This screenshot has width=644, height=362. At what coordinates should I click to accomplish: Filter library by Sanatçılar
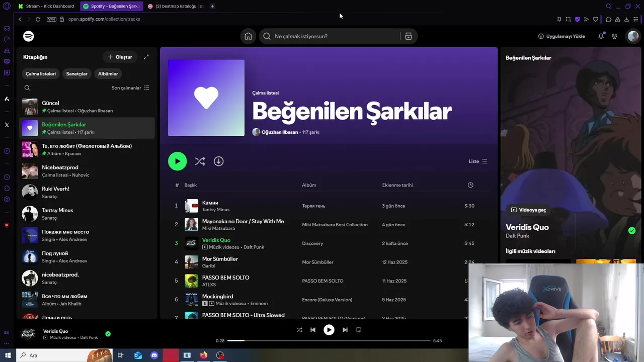coord(76,74)
